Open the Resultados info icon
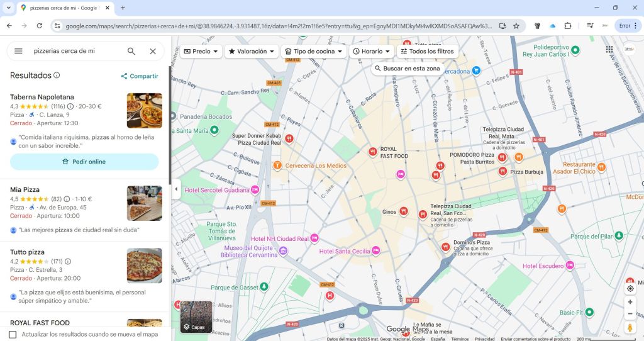This screenshot has width=644, height=341. pos(57,75)
